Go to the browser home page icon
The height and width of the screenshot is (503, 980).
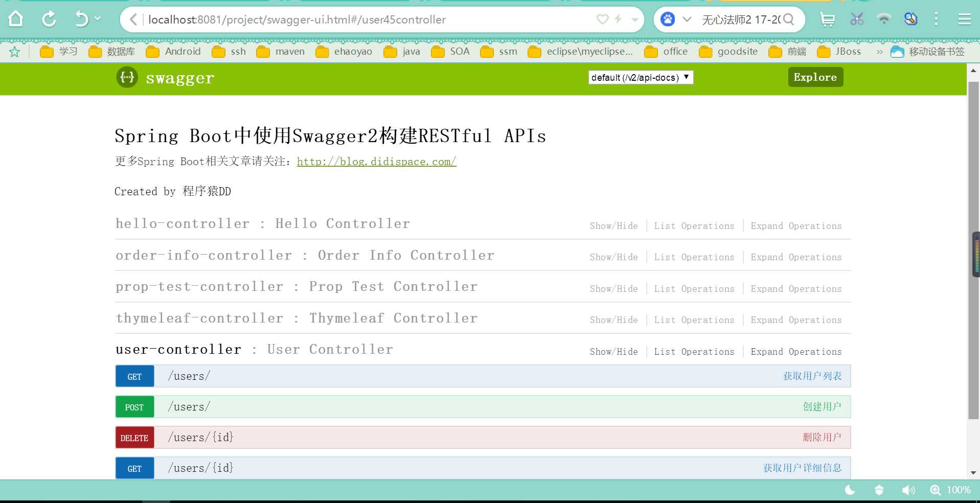coord(16,19)
